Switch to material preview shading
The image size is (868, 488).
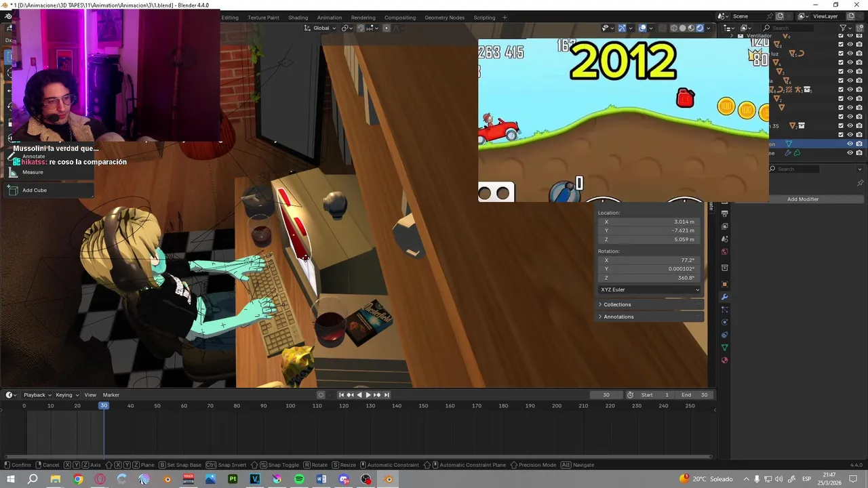click(691, 28)
